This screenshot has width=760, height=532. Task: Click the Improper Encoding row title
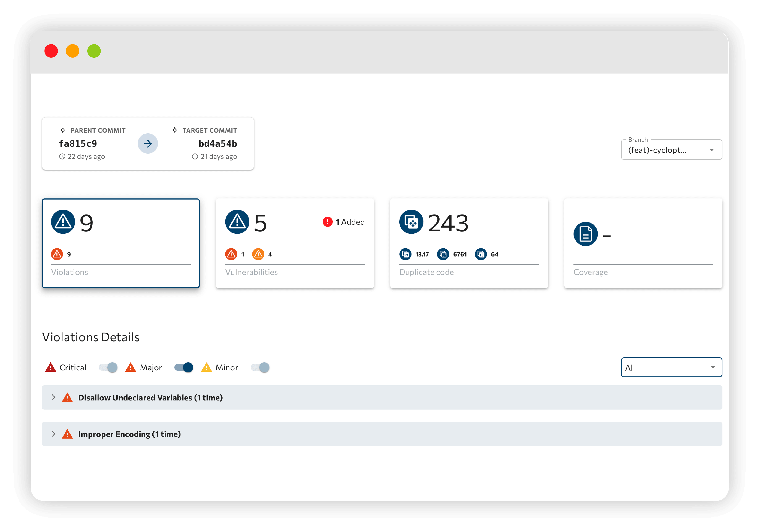click(x=129, y=434)
